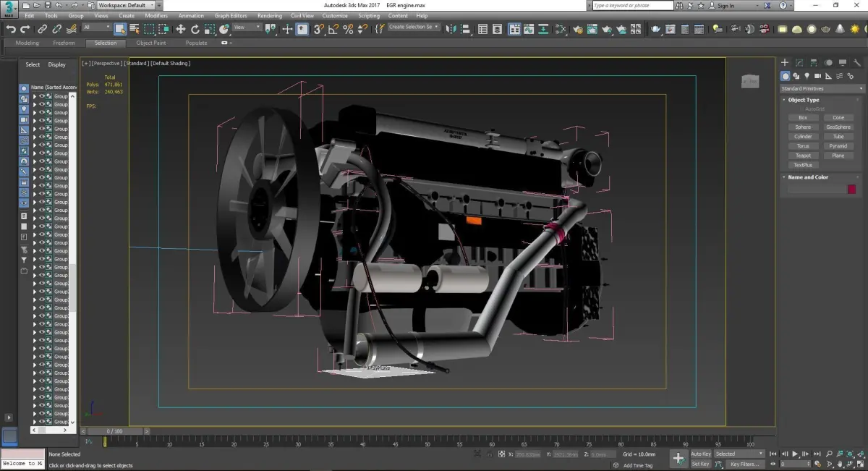Toggle Auto Key animation mode

[700, 454]
